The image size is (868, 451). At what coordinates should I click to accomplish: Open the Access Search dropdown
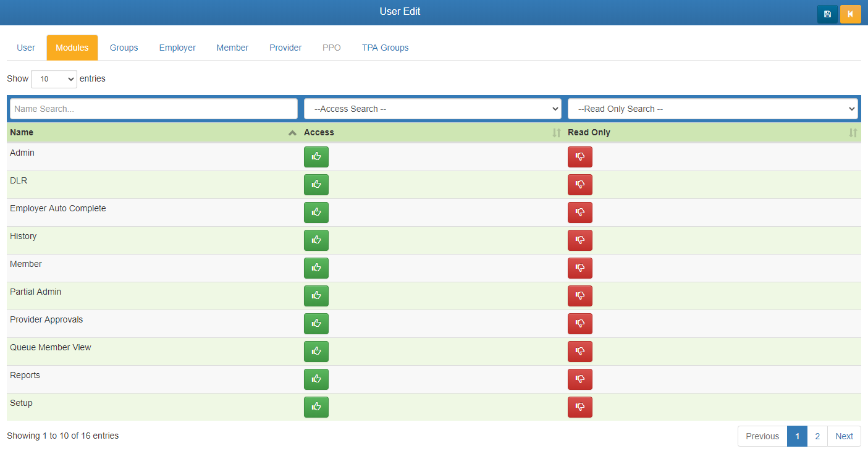[432, 109]
